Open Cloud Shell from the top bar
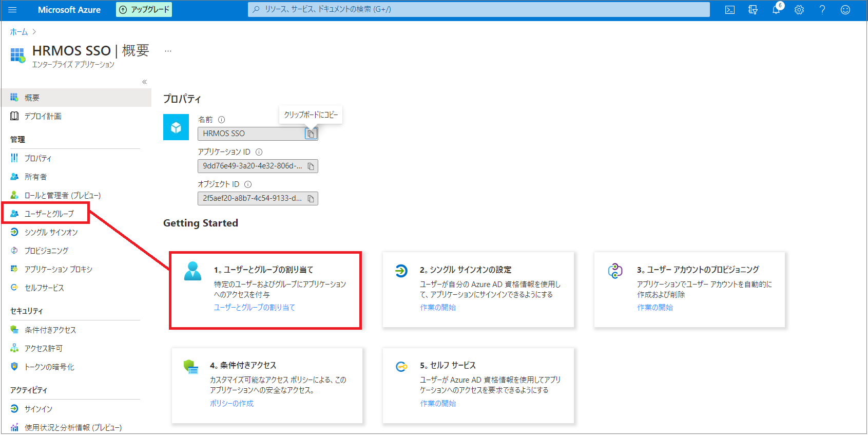 click(729, 10)
